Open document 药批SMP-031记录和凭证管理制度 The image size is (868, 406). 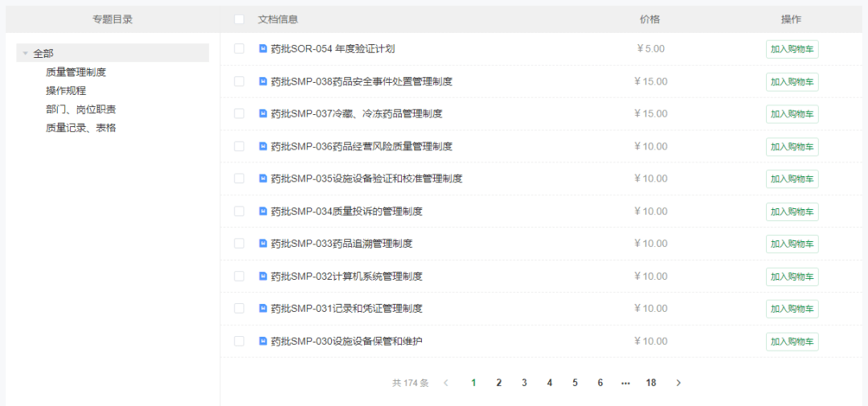click(347, 308)
